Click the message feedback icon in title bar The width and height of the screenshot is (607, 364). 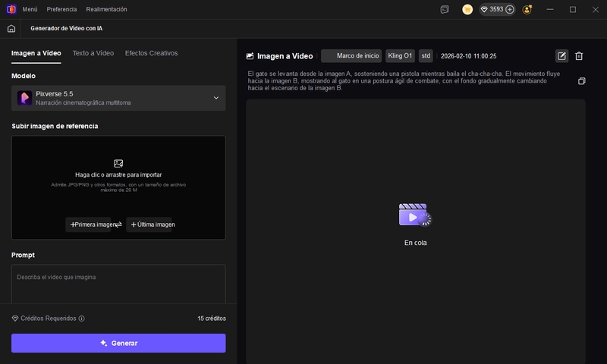(x=445, y=9)
